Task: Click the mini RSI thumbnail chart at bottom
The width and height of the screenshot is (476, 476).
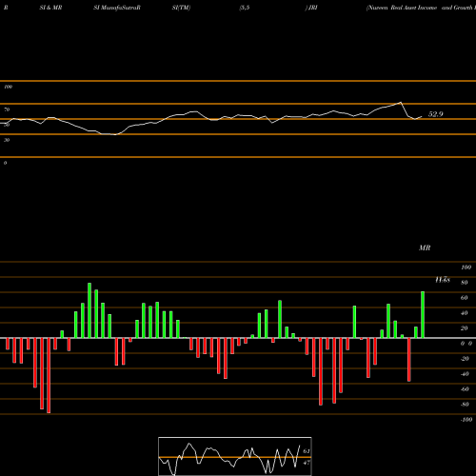Action: (x=235, y=456)
